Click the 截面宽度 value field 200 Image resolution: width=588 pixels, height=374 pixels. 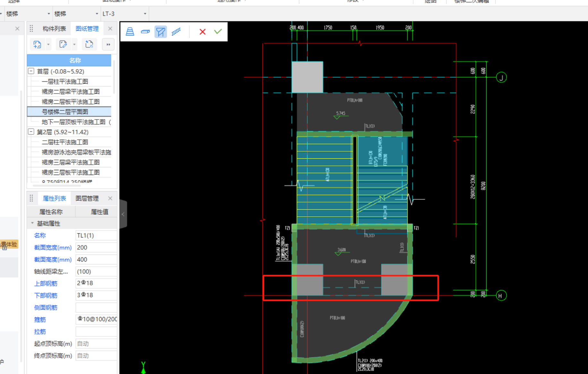(x=96, y=247)
